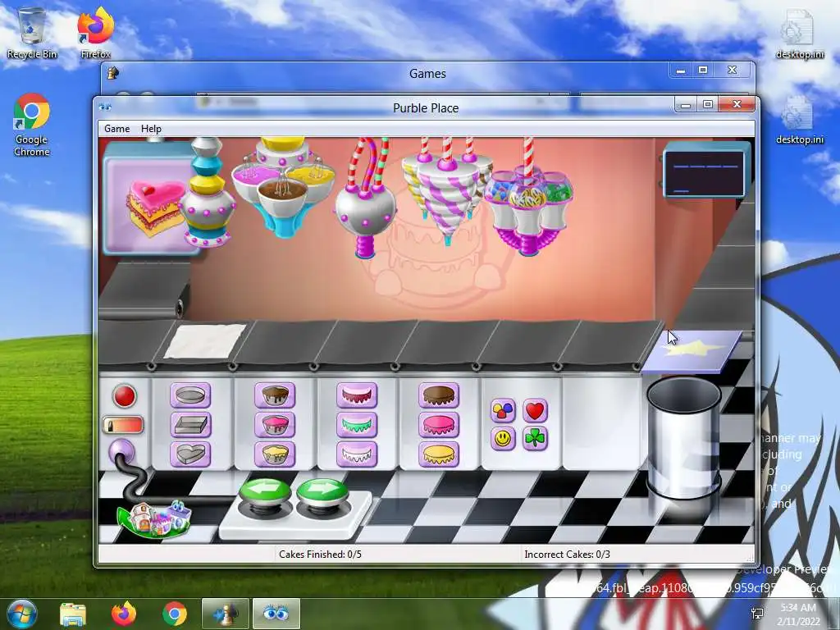Push the green right arrow conveyor button
The height and width of the screenshot is (630, 840).
pyautogui.click(x=322, y=492)
